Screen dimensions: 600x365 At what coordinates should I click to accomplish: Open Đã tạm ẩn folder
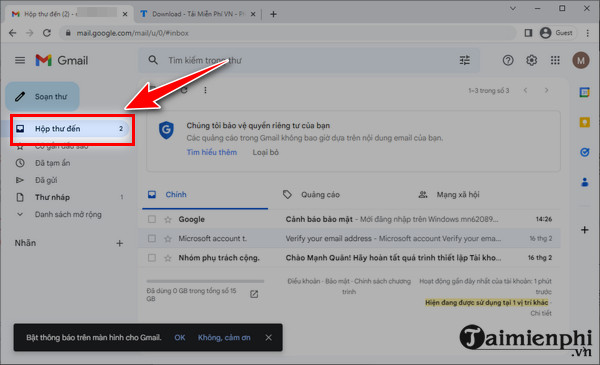pyautogui.click(x=52, y=163)
